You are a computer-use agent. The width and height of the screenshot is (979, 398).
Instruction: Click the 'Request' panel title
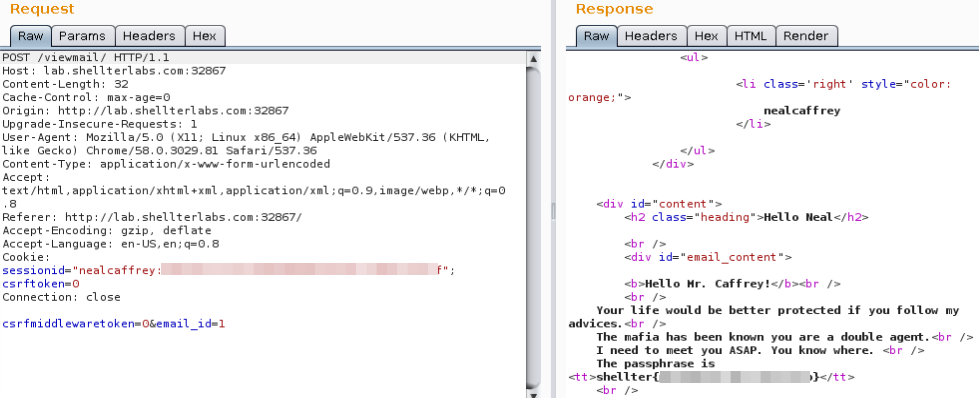(x=42, y=9)
